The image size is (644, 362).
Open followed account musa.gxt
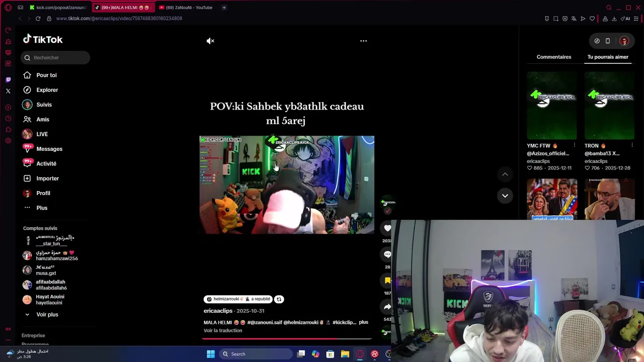pyautogui.click(x=45, y=270)
